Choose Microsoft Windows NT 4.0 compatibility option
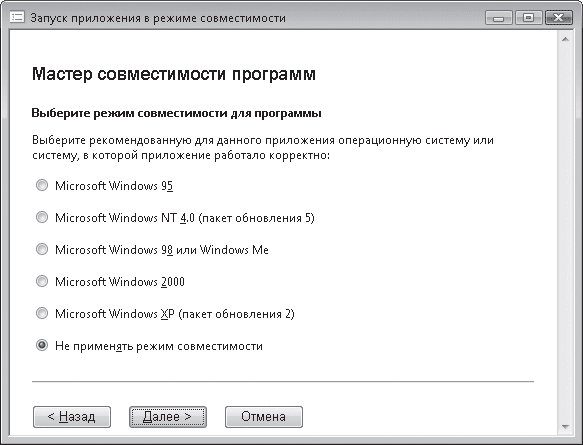The height and width of the screenshot is (445, 583). click(x=42, y=217)
